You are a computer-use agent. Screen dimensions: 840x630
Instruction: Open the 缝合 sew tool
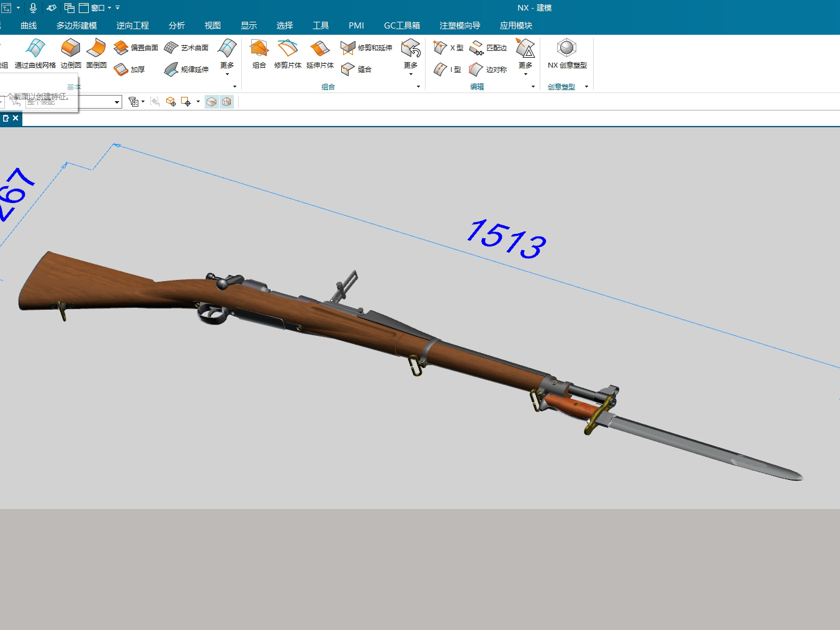tap(357, 70)
